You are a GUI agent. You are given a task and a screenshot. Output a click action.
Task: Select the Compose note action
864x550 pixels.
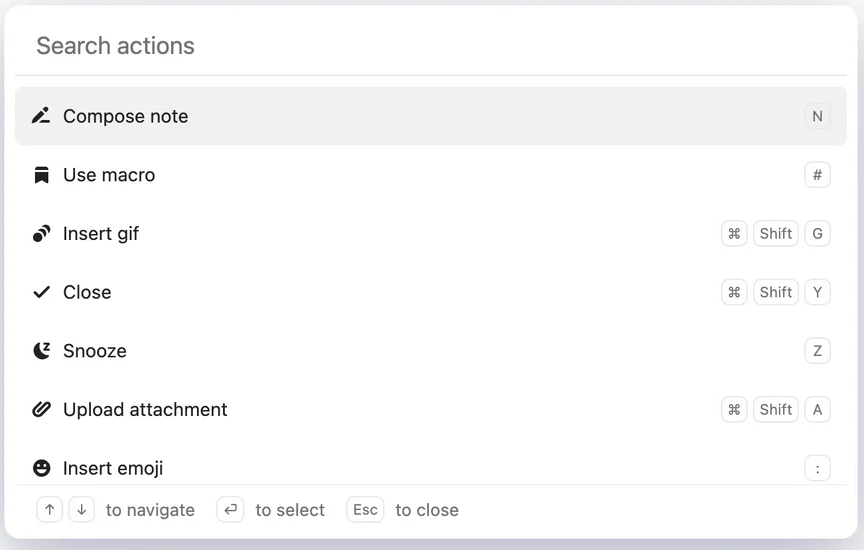click(x=126, y=116)
